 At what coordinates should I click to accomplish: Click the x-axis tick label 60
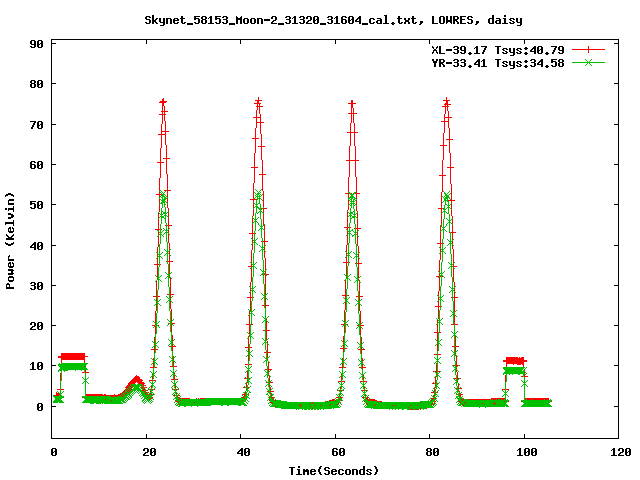coord(338,452)
